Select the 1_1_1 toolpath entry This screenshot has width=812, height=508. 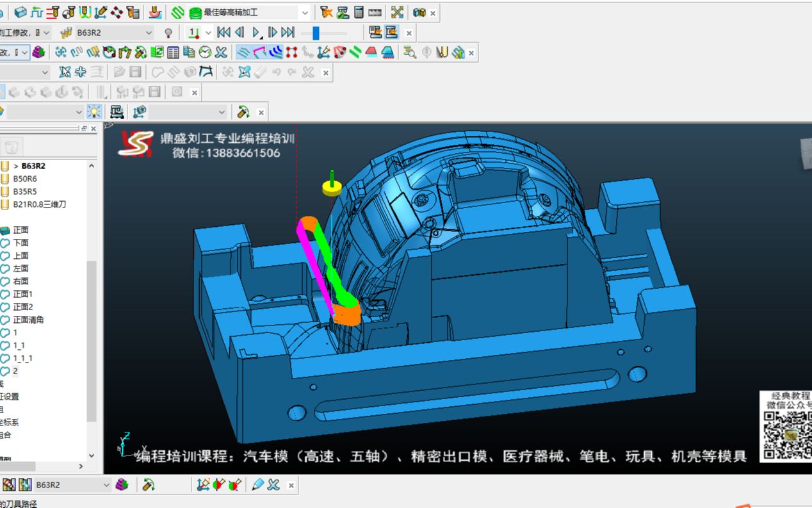click(22, 358)
